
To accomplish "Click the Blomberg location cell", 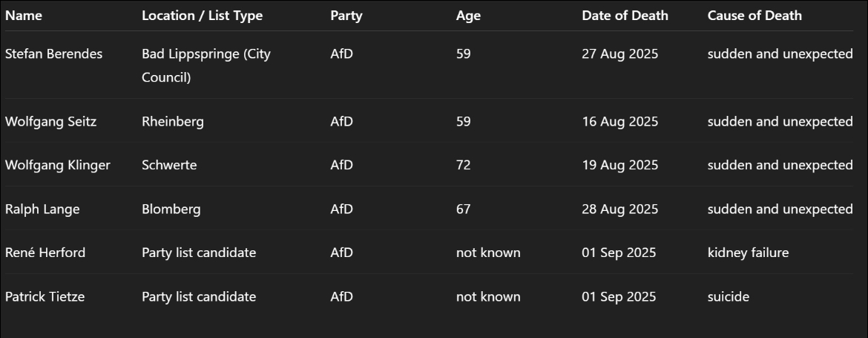I will [x=171, y=209].
